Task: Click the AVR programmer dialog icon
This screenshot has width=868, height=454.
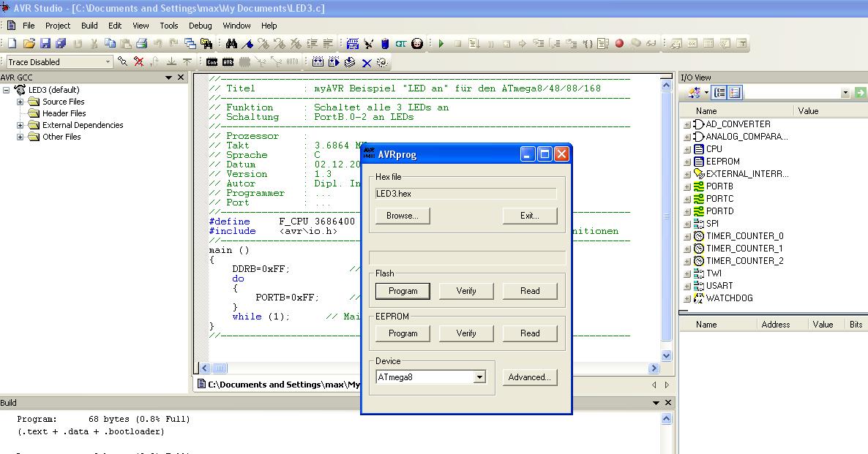Action: click(228, 62)
